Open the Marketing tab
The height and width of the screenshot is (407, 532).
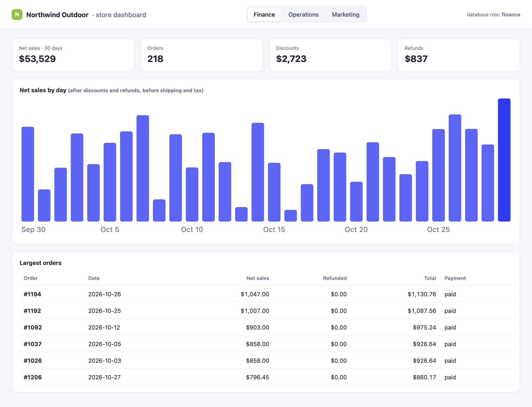[346, 15]
